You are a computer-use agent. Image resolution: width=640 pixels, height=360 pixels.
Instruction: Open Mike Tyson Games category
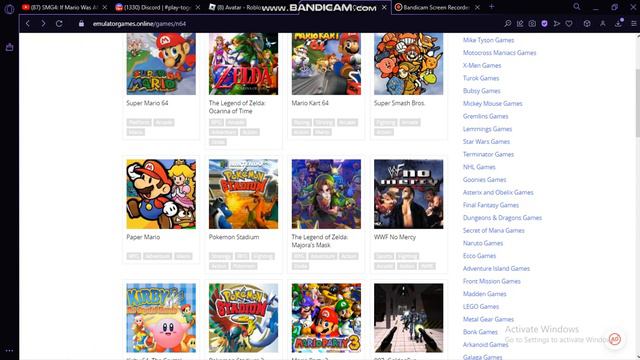tap(488, 40)
